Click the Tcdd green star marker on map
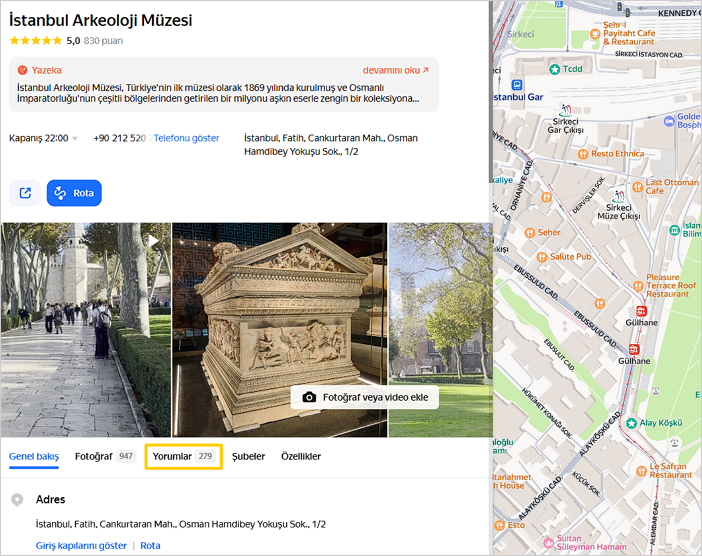702x556 pixels. point(555,69)
